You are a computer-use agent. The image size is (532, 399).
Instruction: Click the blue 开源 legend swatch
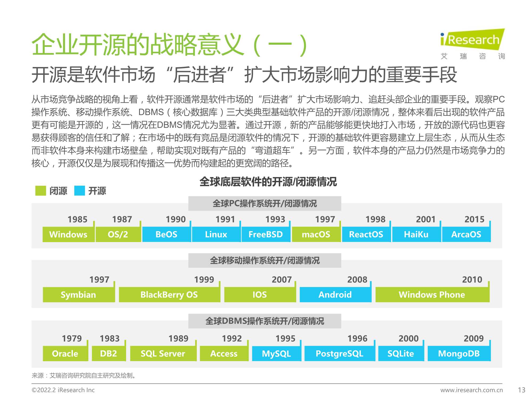point(80,191)
